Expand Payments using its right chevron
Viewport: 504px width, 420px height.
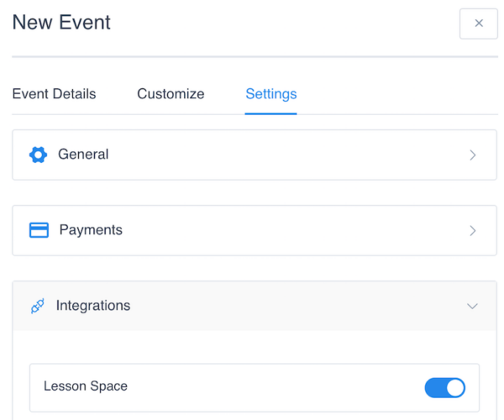pyautogui.click(x=473, y=231)
